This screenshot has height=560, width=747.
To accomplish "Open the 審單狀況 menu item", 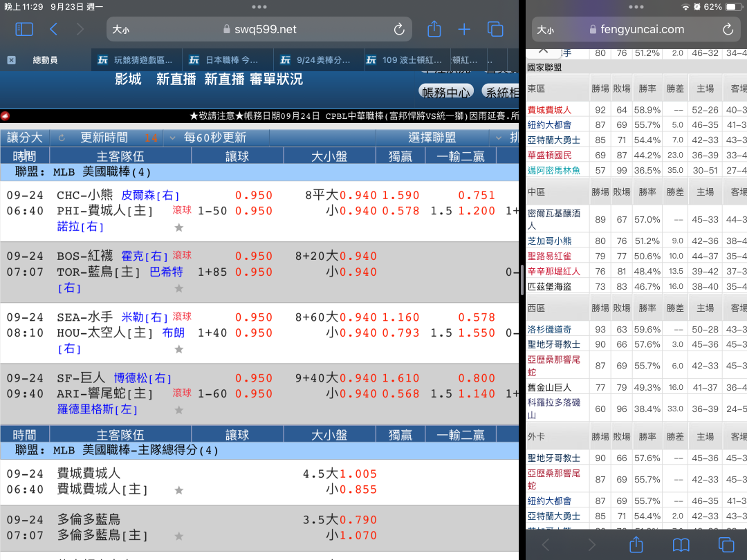I will (276, 79).
